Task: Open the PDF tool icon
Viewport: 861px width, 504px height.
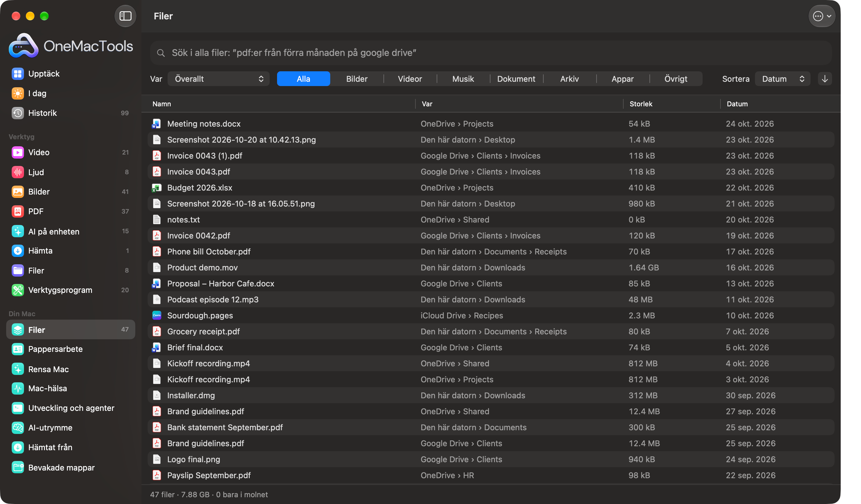Action: pos(18,211)
